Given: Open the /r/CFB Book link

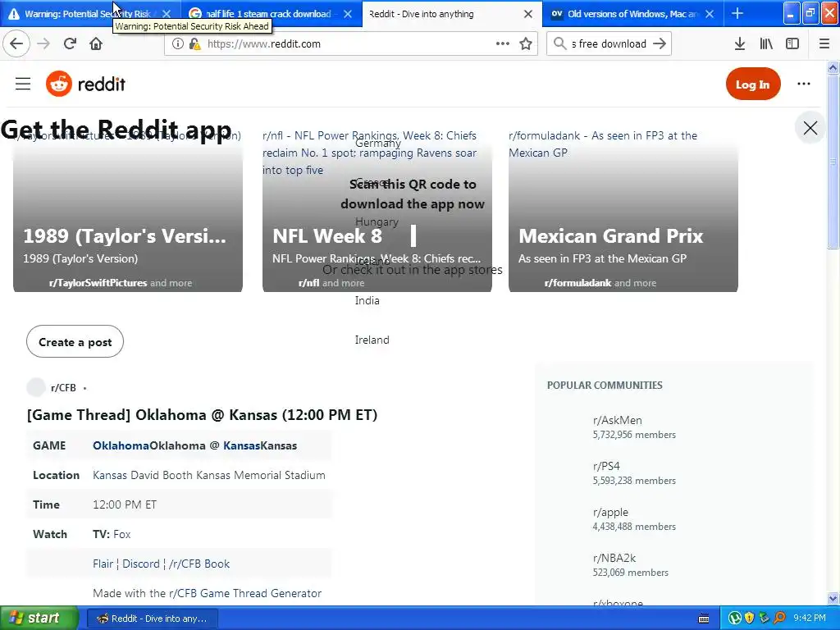Looking at the screenshot, I should point(199,564).
